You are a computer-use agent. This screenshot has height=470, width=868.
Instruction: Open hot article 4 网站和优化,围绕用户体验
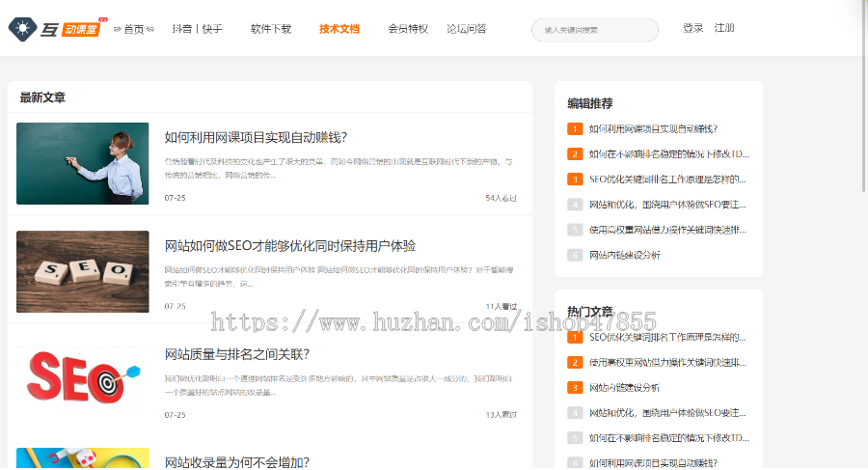click(667, 413)
